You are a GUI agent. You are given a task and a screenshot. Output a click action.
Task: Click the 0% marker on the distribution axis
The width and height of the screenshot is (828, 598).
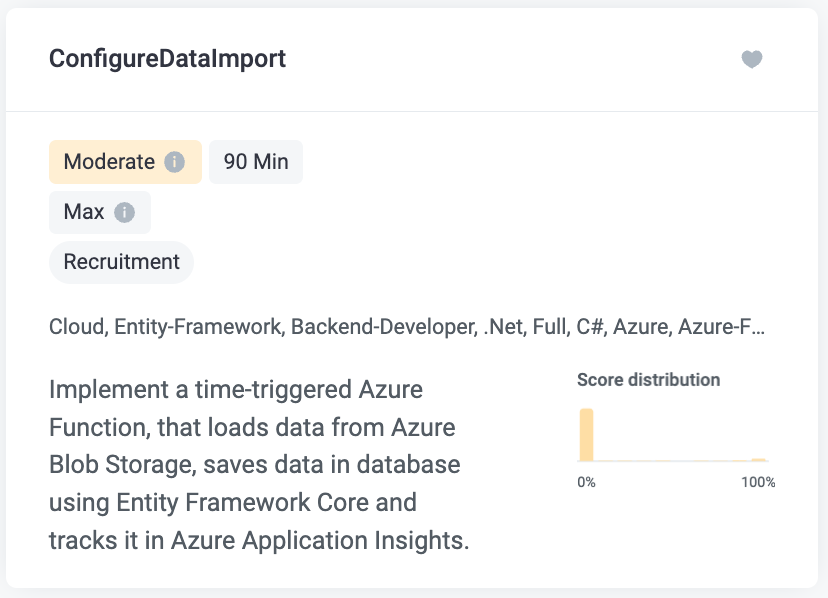(586, 481)
